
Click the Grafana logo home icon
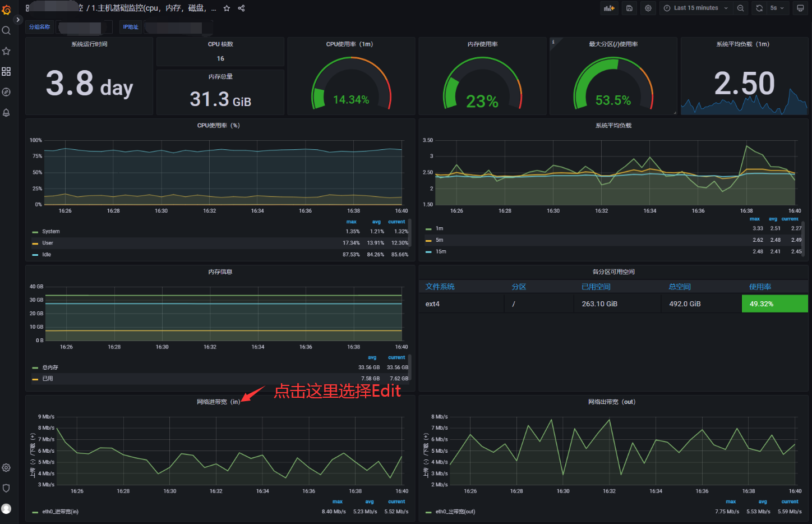coord(6,10)
